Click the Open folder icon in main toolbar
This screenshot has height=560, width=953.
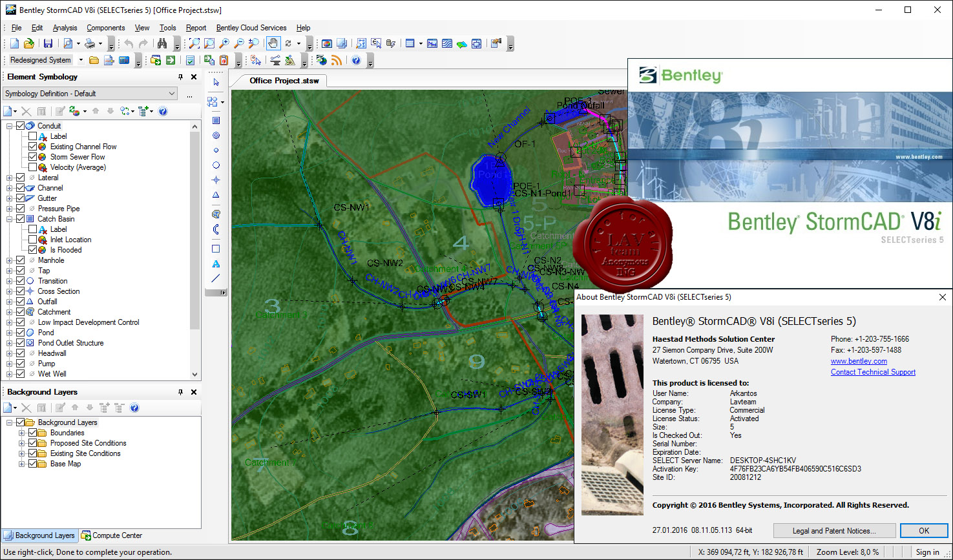[28, 43]
